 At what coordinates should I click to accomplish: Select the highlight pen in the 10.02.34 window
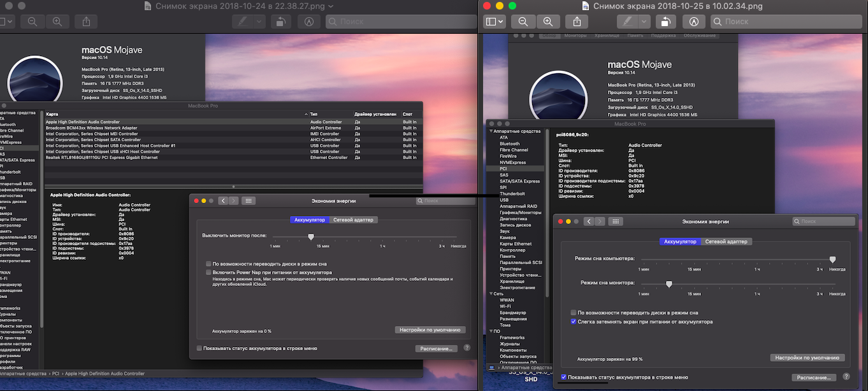pos(628,22)
